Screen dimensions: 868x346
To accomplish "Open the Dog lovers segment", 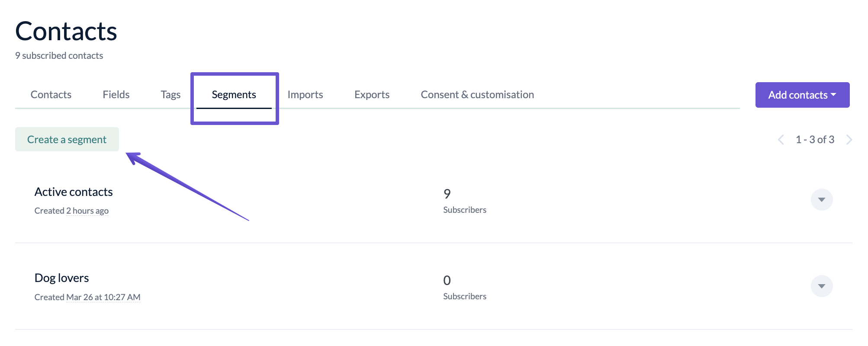I will 61,278.
